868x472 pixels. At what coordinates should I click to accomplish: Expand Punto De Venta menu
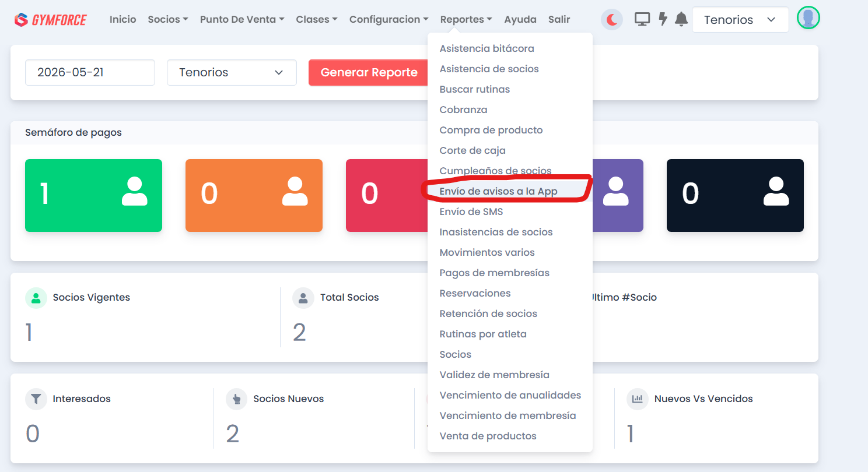[x=242, y=19]
